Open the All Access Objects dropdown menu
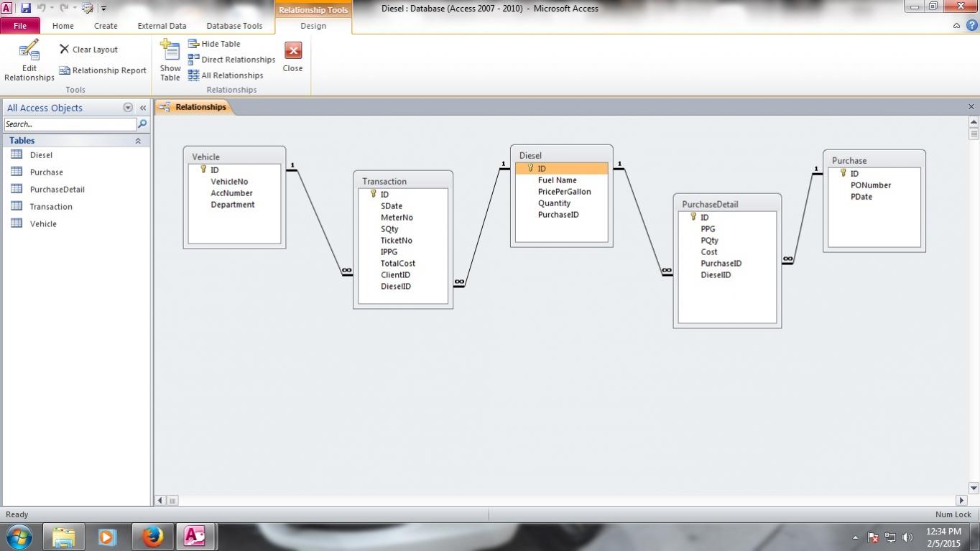The height and width of the screenshot is (551, 980). 128,108
